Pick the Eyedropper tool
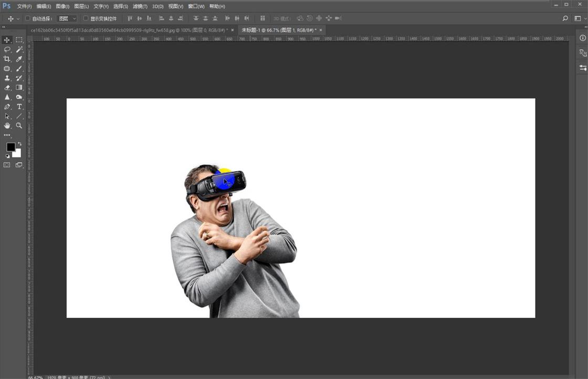Viewport: 588px width, 379px height. pyautogui.click(x=19, y=59)
